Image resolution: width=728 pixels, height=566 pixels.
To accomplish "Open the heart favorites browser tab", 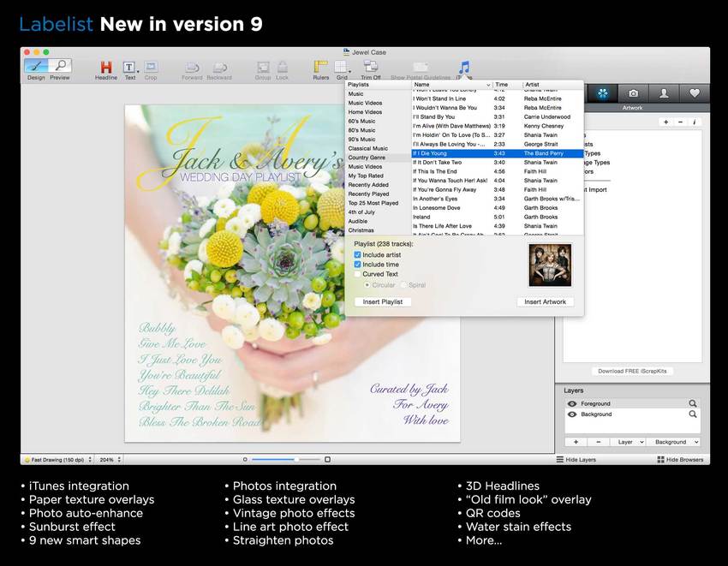I will 695,93.
